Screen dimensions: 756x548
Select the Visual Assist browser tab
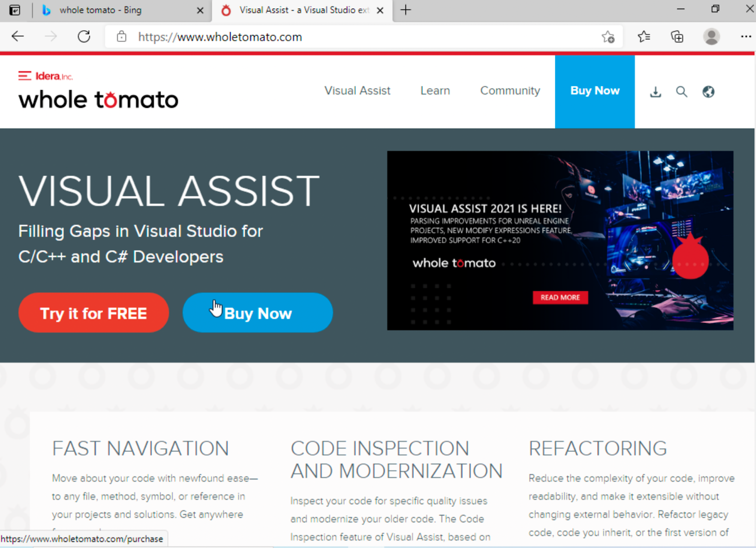(302, 10)
